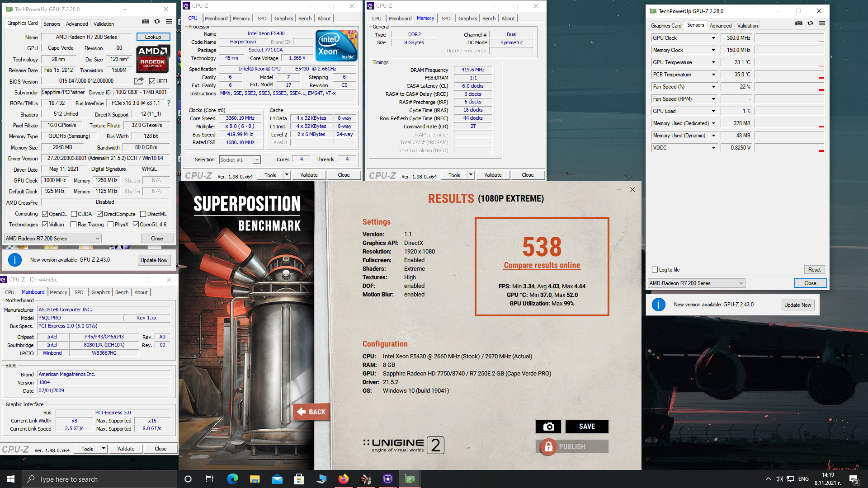Click the refresh icon in left GPU-Z window
This screenshot has height=488, width=868.
click(157, 21)
